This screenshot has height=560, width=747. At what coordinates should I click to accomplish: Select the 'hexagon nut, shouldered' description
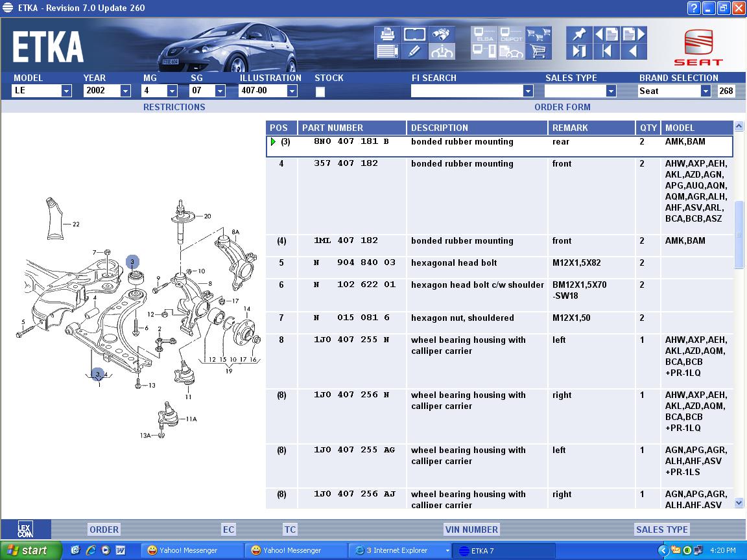(462, 318)
